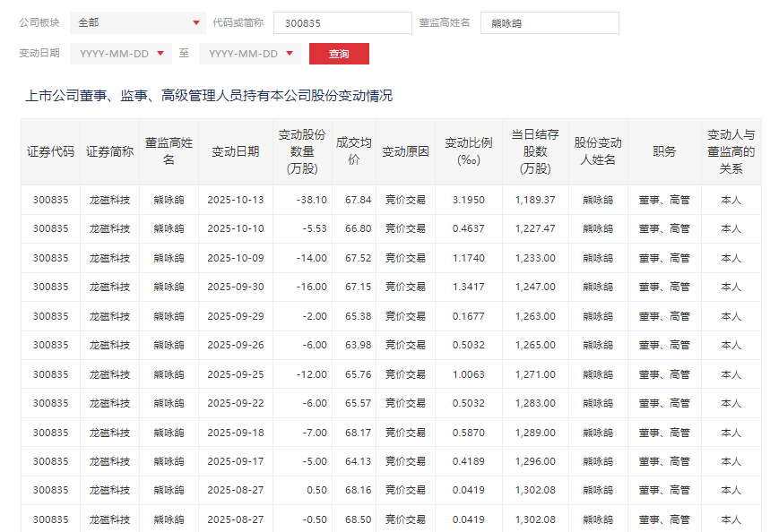Click 龙磁科技 in the first table row
Screen dimensions: 770x532
pyautogui.click(x=108, y=200)
